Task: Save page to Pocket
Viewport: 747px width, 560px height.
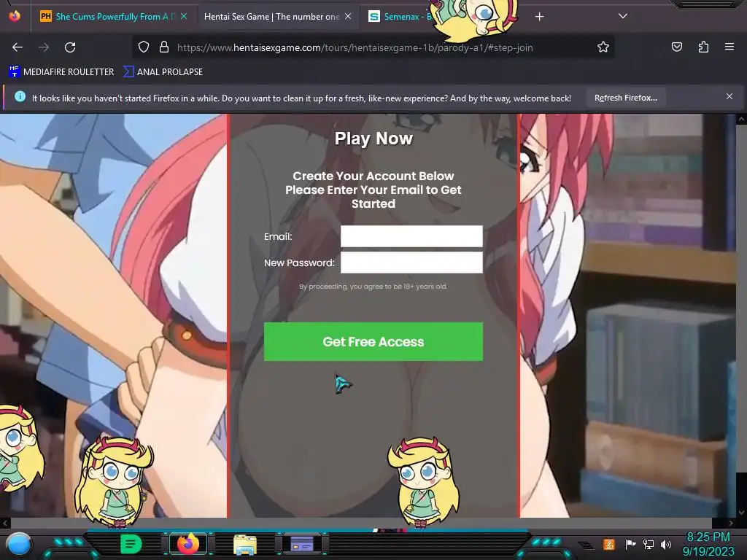Action: (676, 47)
